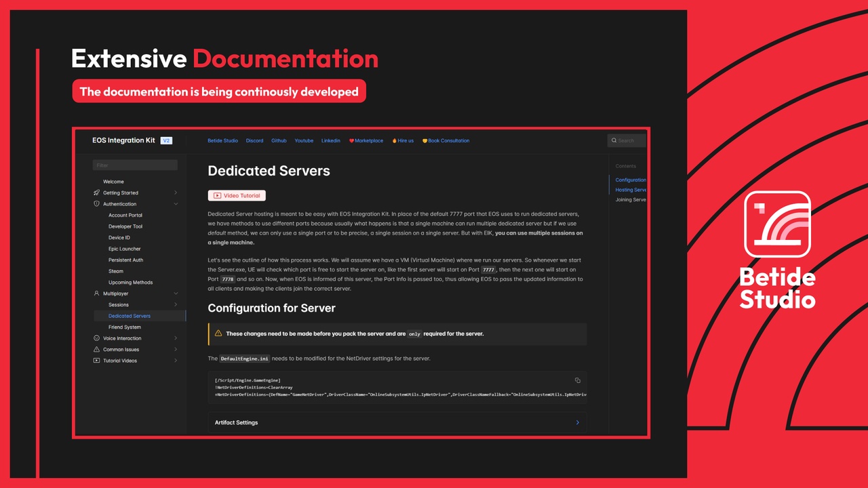Select Configuration in the Contents panel
Image resolution: width=868 pixels, height=488 pixels.
point(630,180)
